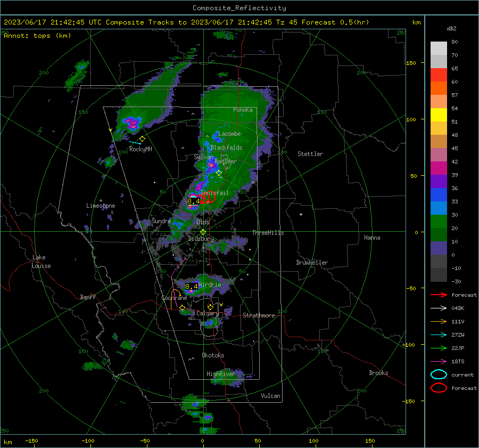Click the 'Forecast 0.5(hr)' header text
The height and width of the screenshot is (448, 479).
click(x=335, y=22)
